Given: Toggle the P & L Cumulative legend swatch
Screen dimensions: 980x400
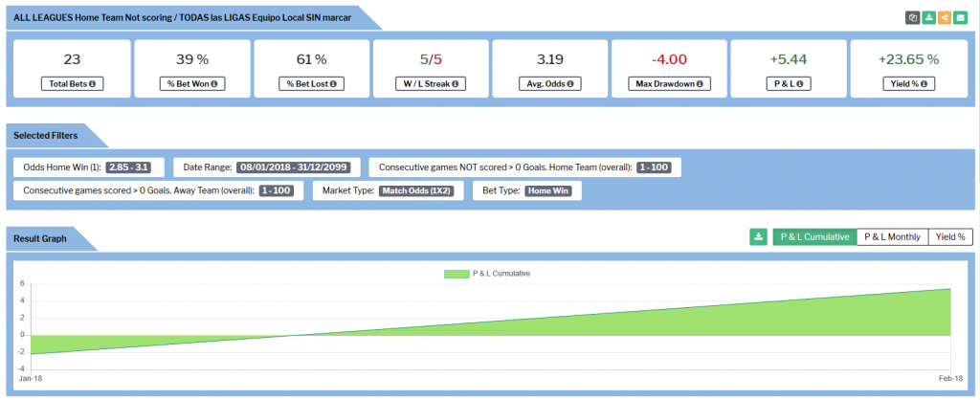Looking at the screenshot, I should (457, 274).
